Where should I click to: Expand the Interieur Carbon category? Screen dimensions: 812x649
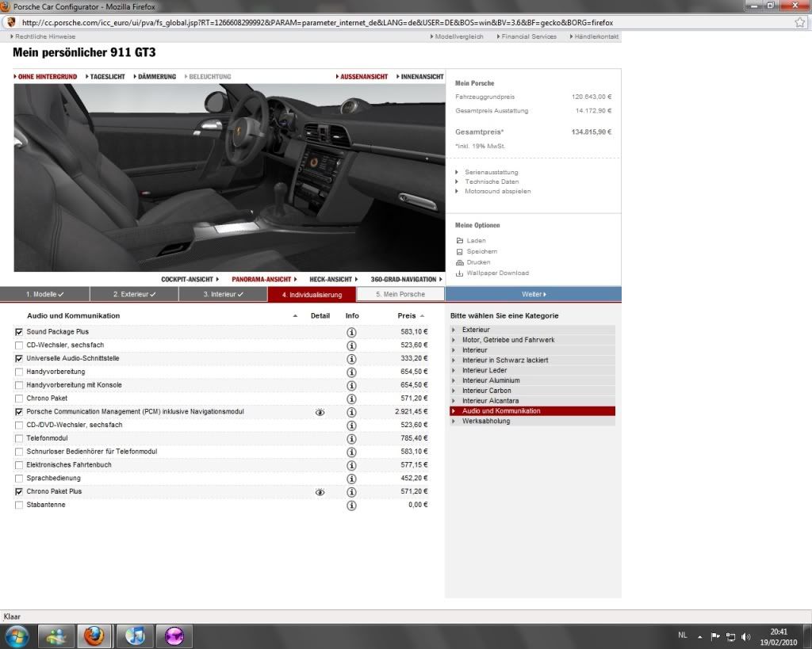pos(532,391)
